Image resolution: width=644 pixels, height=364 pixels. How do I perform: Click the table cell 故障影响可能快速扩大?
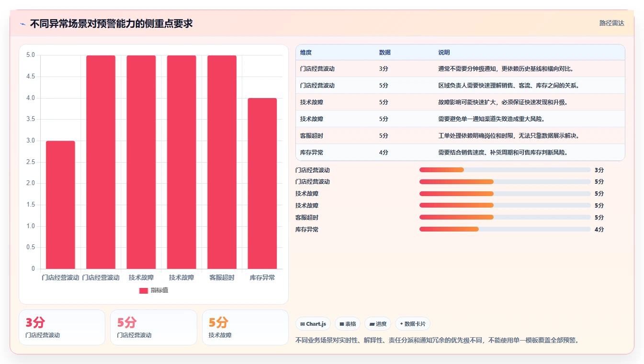pos(503,102)
